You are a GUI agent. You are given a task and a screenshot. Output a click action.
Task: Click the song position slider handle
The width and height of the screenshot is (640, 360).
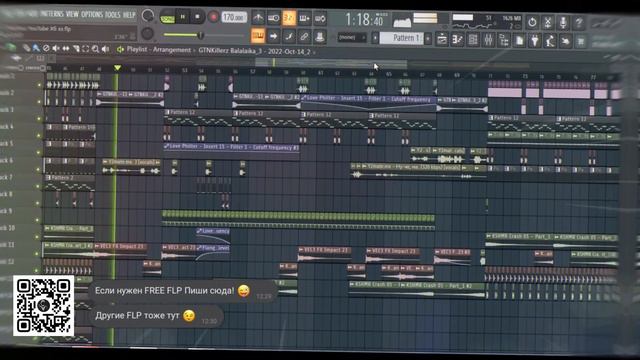tap(200, 35)
